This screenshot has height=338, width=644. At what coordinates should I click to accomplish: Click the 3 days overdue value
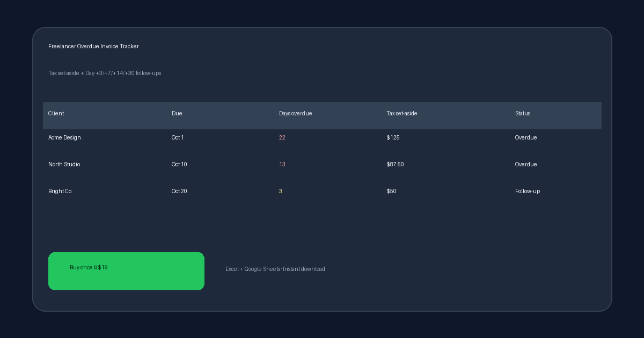tap(281, 192)
